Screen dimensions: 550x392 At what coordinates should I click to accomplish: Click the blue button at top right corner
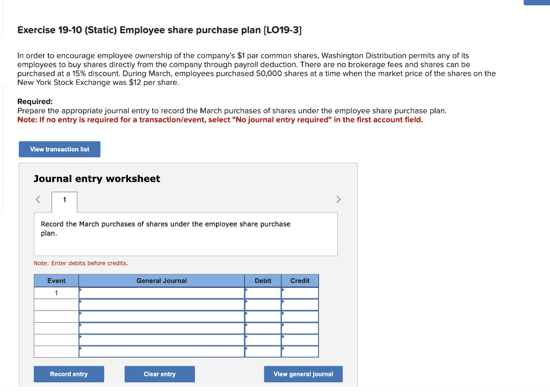(537, 2)
